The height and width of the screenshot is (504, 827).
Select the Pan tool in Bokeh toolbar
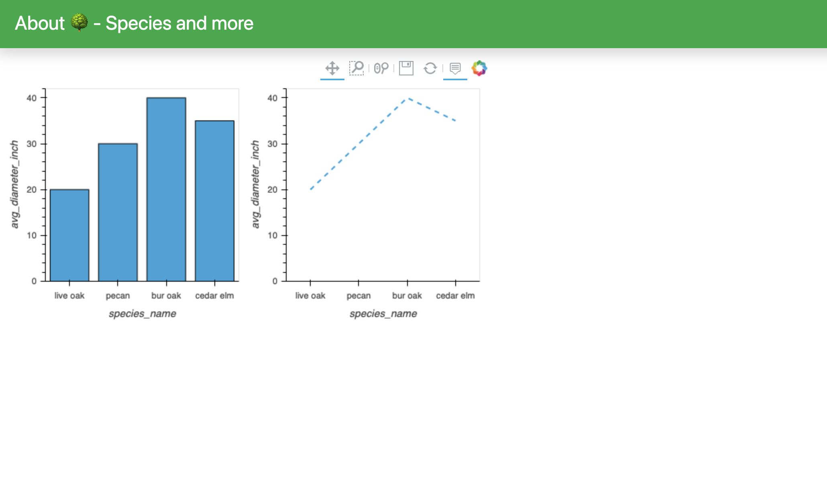[332, 68]
